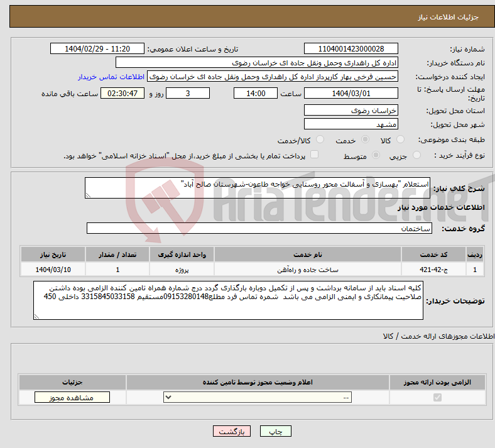Click the remaining days field showing 3
The image size is (495, 448).
point(188,93)
